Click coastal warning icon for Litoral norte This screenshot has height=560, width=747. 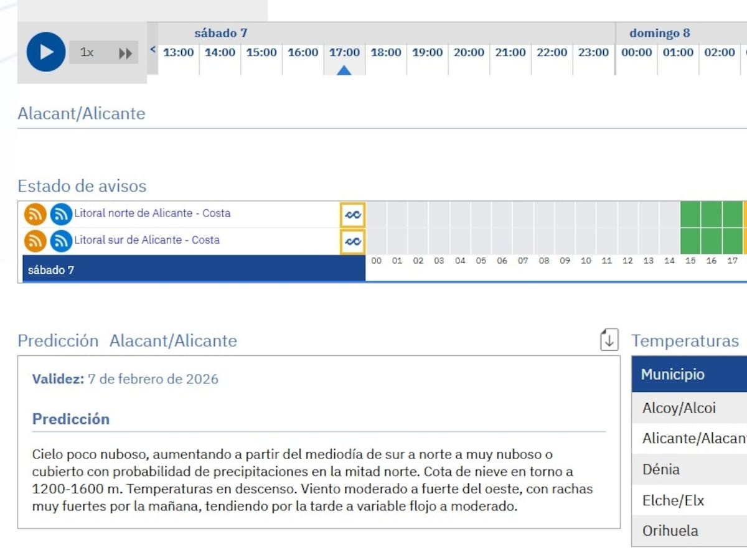(x=352, y=215)
